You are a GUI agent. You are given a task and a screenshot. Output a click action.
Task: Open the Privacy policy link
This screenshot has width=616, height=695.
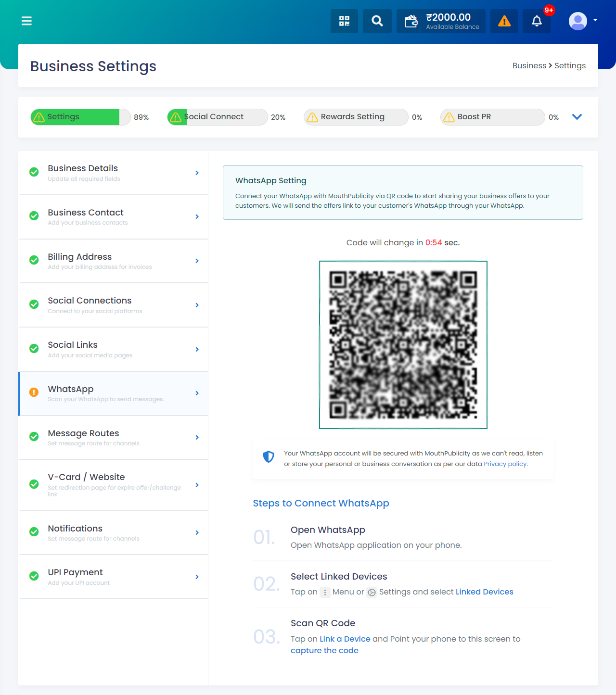(x=505, y=464)
